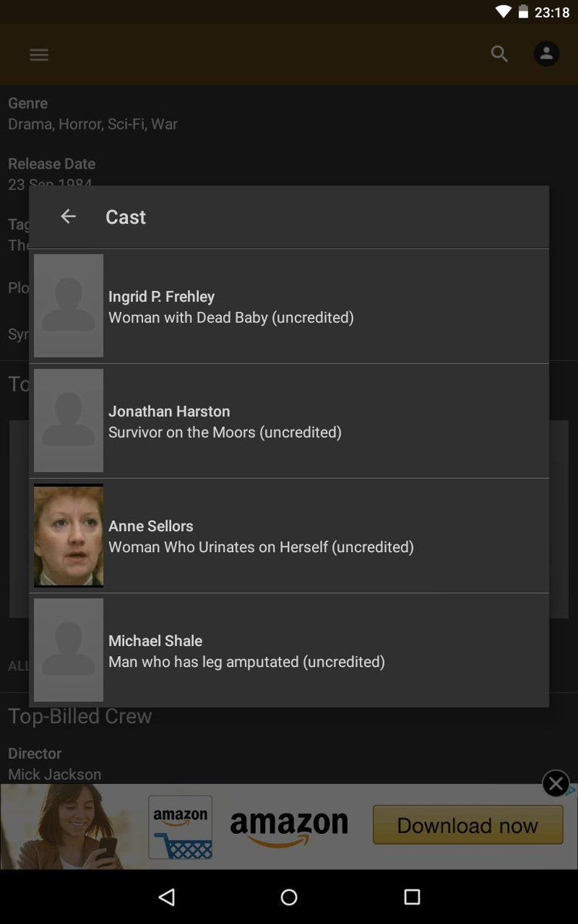This screenshot has width=578, height=924.
Task: Open the user account profile icon
Action: [546, 53]
